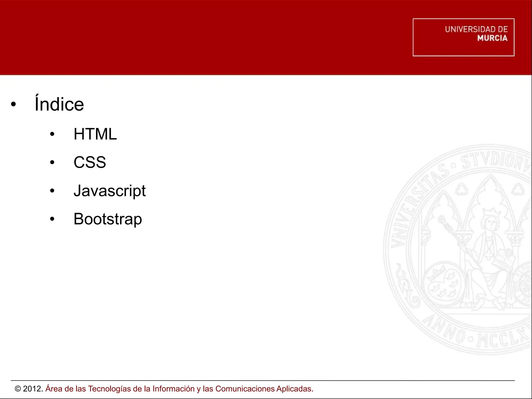The image size is (532, 399).
Task: Click the bullet beside HTML
Action: pyautogui.click(x=52, y=134)
